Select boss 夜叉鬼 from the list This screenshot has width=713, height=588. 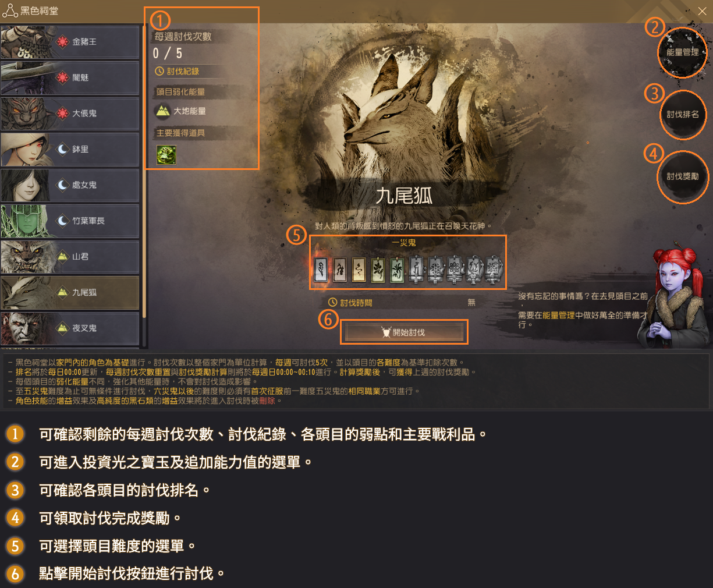coord(70,328)
